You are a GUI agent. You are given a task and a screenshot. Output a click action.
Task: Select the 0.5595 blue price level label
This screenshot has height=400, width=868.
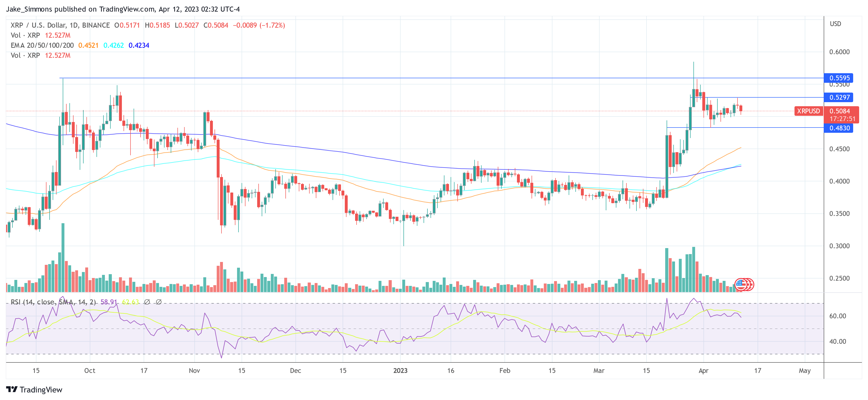click(839, 78)
